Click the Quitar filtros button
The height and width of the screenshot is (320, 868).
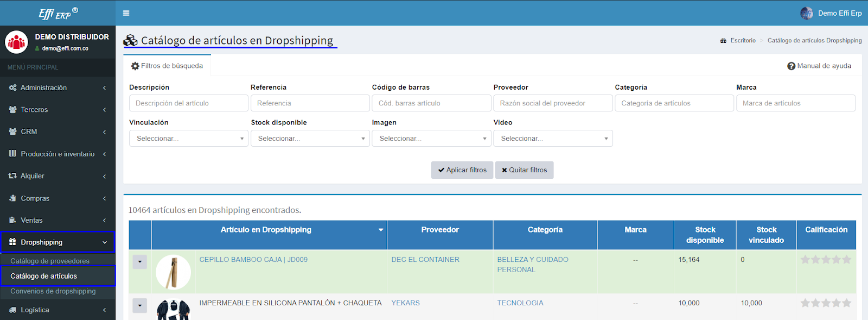524,170
